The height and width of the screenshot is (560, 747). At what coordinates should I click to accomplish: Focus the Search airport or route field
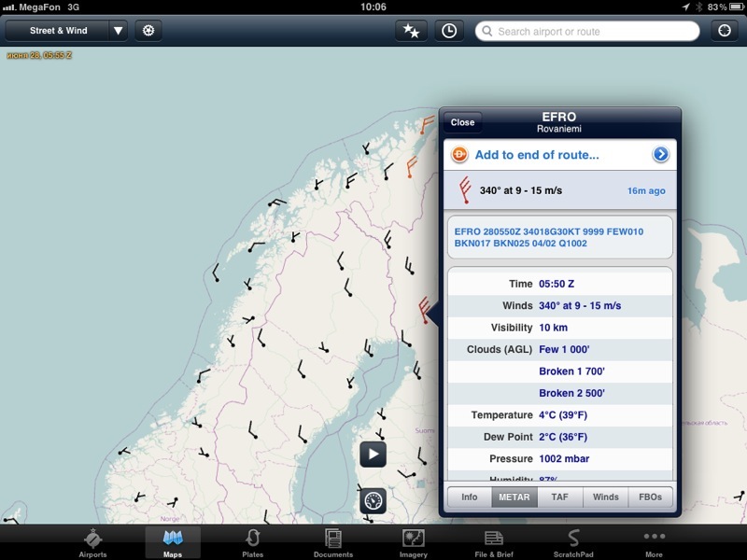click(588, 31)
